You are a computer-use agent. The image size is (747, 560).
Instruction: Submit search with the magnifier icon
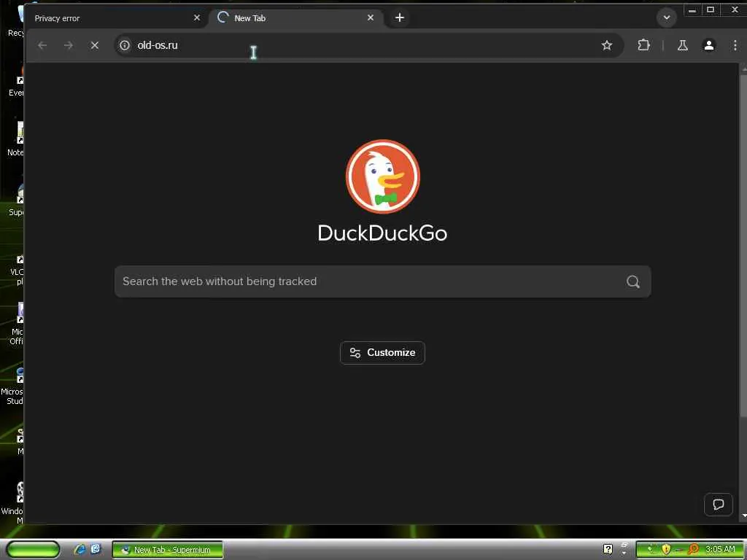(x=632, y=281)
